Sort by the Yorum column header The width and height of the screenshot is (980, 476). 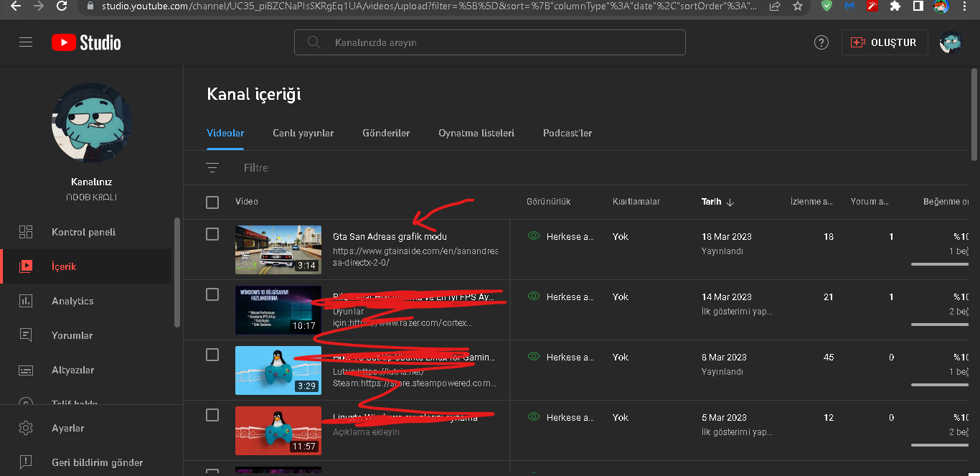click(870, 202)
